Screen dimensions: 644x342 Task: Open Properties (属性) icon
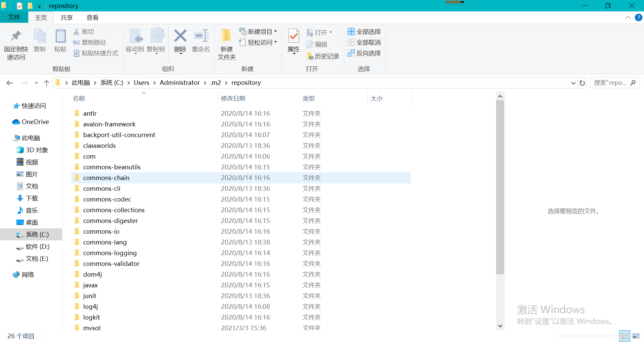point(293,36)
